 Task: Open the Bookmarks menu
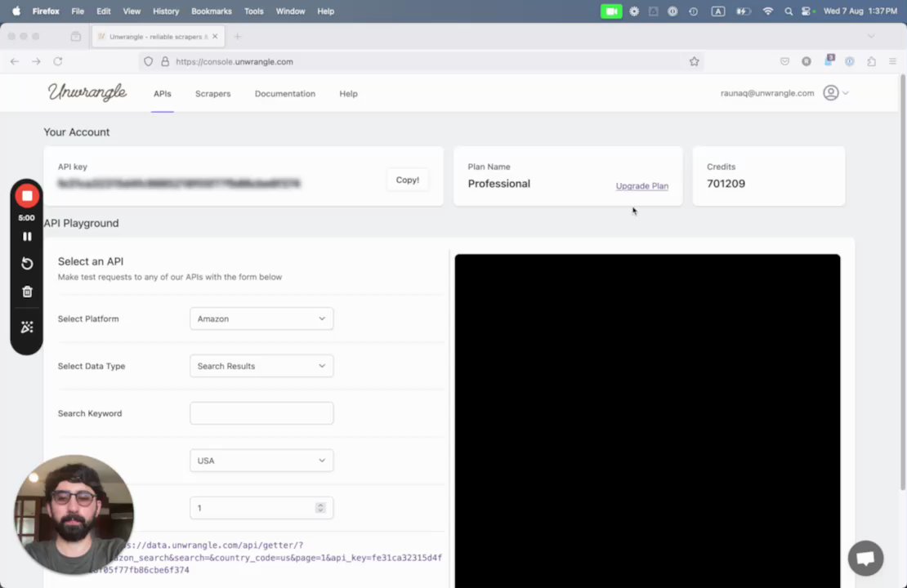coord(211,11)
